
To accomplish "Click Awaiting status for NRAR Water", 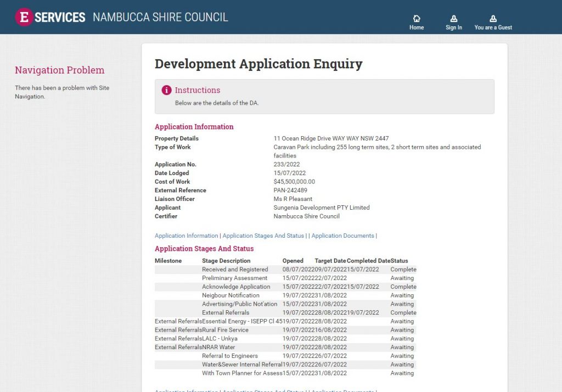I will 402,347.
